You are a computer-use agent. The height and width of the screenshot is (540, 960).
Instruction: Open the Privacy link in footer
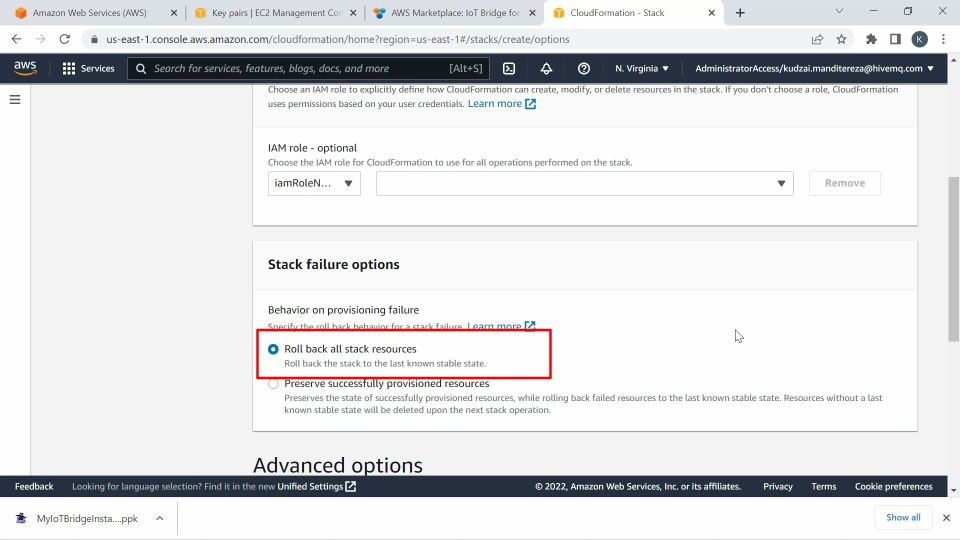click(778, 487)
